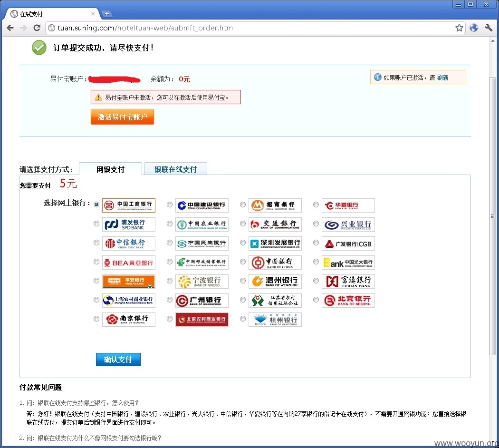Click the 中国光大银行 logo
499x448 pixels.
(x=348, y=263)
